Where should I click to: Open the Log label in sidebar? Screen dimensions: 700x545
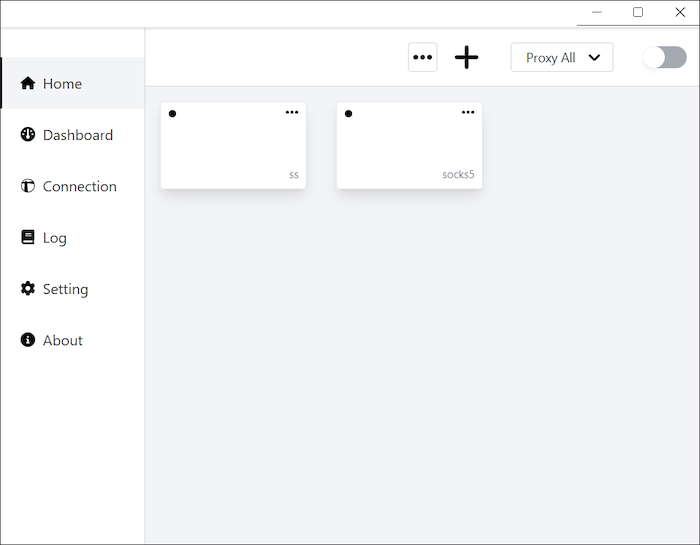pos(55,238)
